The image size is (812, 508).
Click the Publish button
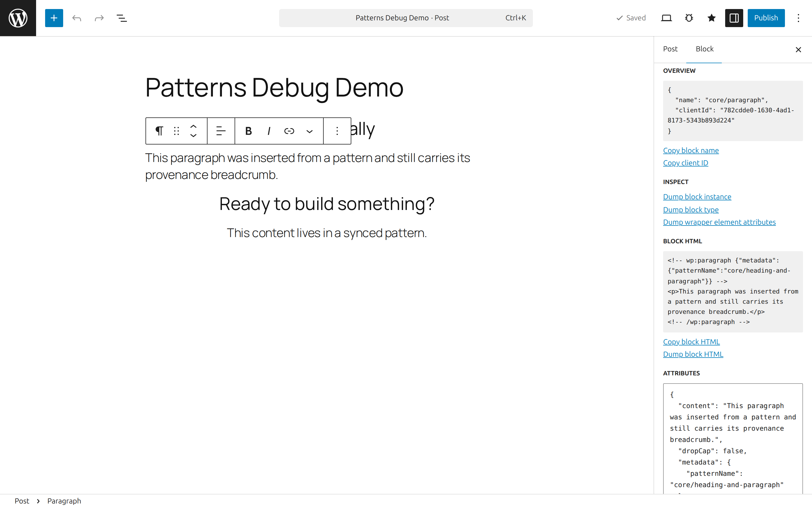(x=766, y=18)
